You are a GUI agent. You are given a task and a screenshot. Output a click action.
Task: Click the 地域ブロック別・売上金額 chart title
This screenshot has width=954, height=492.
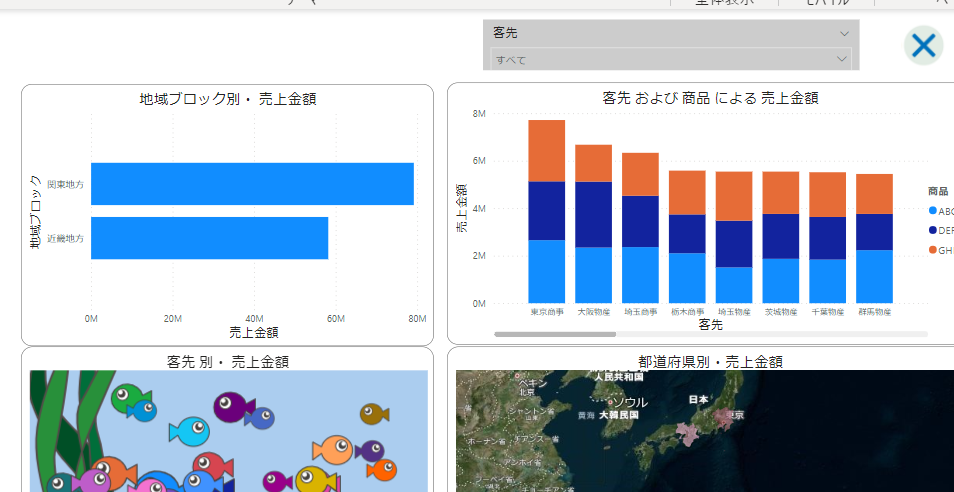click(x=228, y=98)
